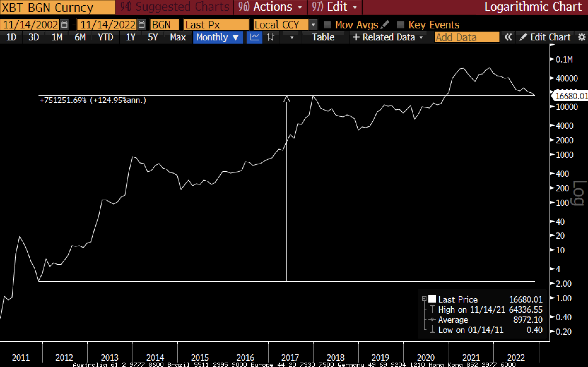Select the 1D time range
Image resolution: width=588 pixels, height=367 pixels.
pos(11,37)
